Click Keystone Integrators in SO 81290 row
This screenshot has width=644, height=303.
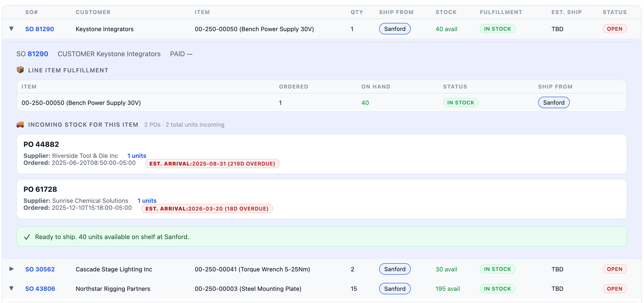pos(105,29)
